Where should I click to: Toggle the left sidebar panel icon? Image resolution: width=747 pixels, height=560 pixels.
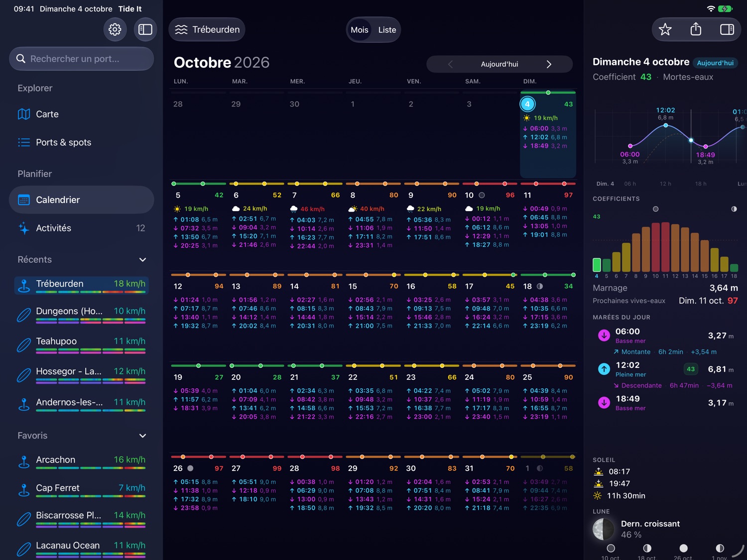click(145, 29)
